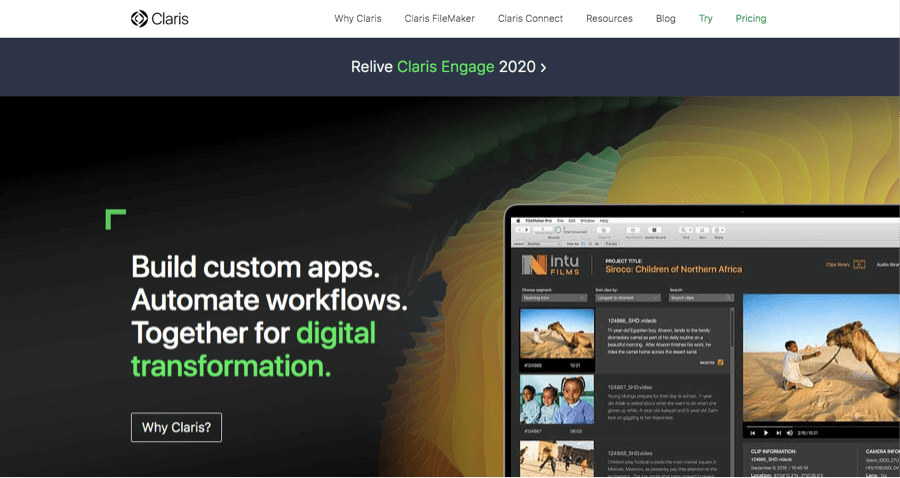
Task: Open the Help menu in FileMaker
Action: click(604, 221)
